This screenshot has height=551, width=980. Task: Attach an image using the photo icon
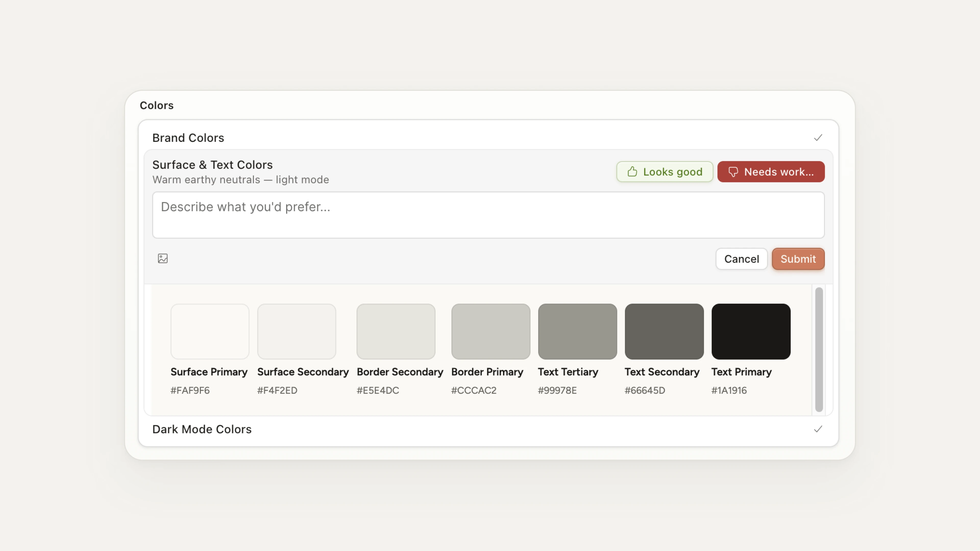pos(163,259)
